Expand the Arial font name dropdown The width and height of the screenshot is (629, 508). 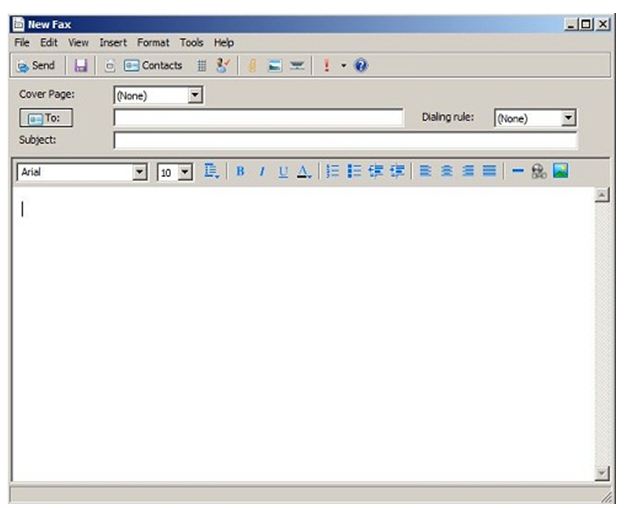point(139,172)
